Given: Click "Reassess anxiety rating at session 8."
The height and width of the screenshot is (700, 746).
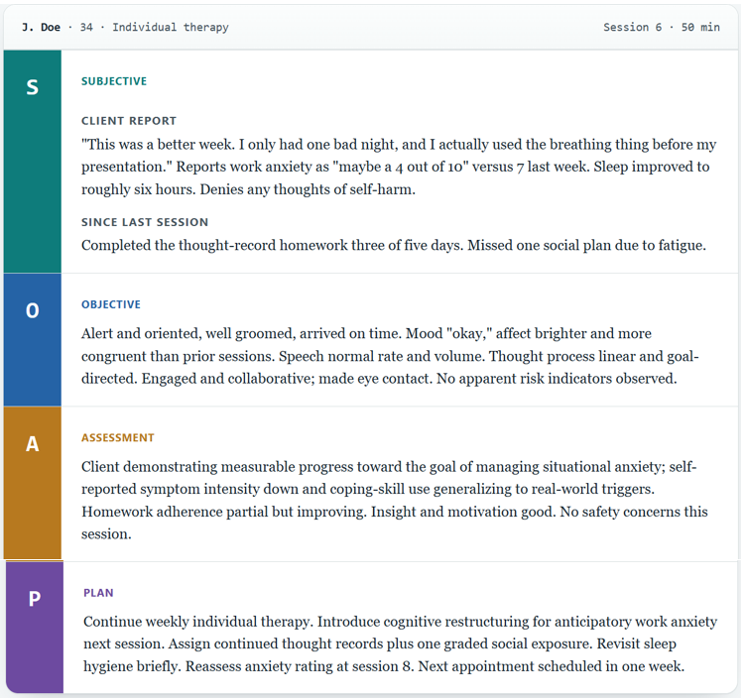Looking at the screenshot, I should [x=300, y=666].
